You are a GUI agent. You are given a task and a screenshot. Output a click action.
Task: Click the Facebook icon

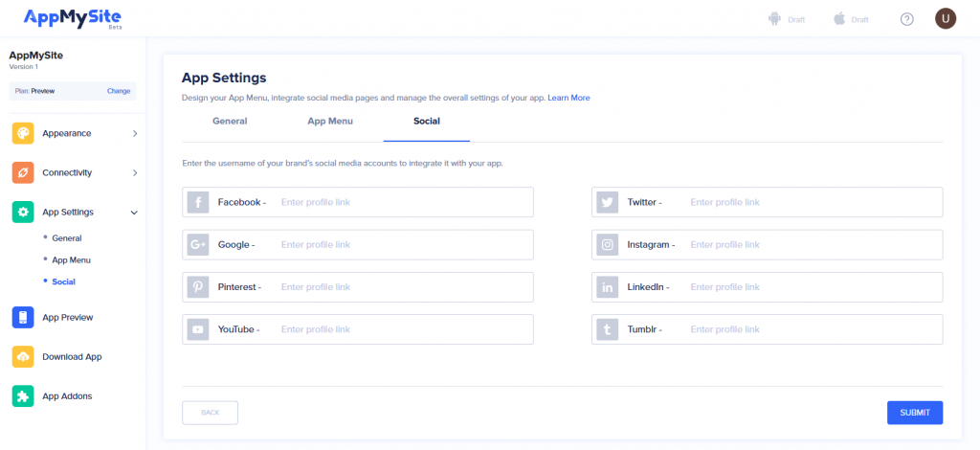198,203
